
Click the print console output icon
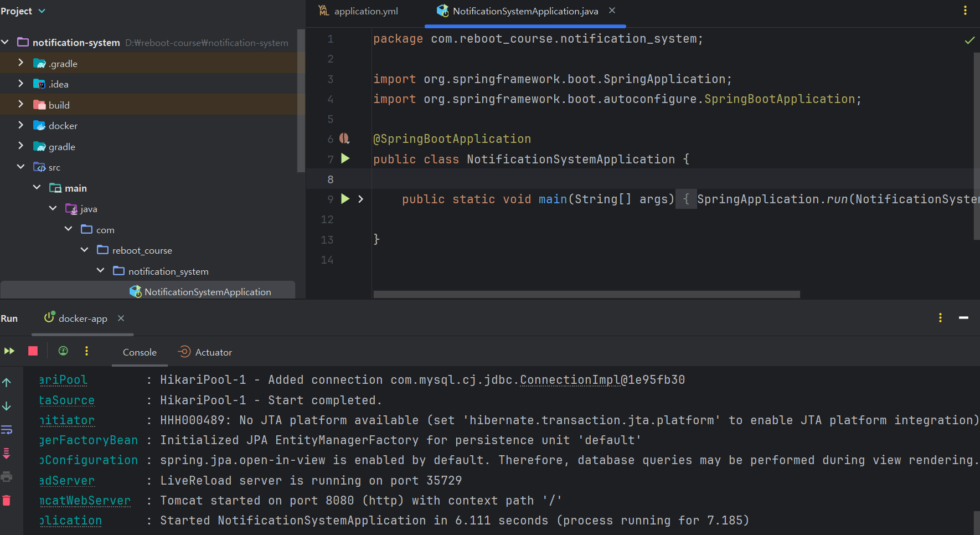click(x=7, y=477)
